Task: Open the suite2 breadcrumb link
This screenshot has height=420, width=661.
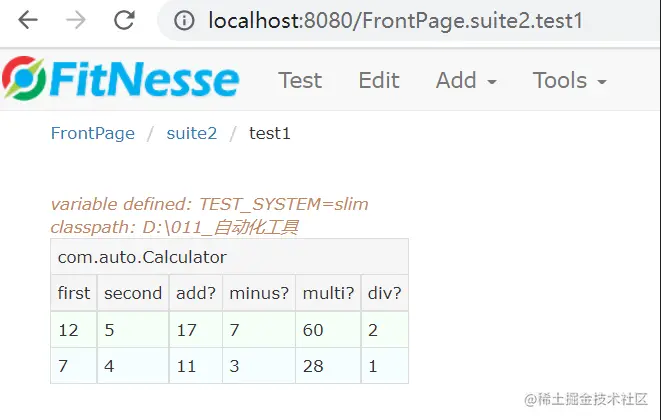Action: click(192, 133)
